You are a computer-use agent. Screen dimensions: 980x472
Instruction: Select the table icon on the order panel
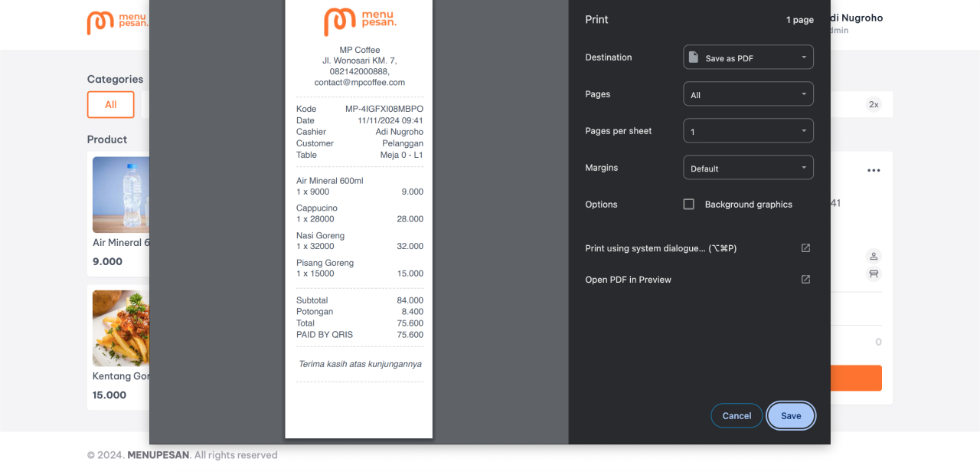(874, 274)
